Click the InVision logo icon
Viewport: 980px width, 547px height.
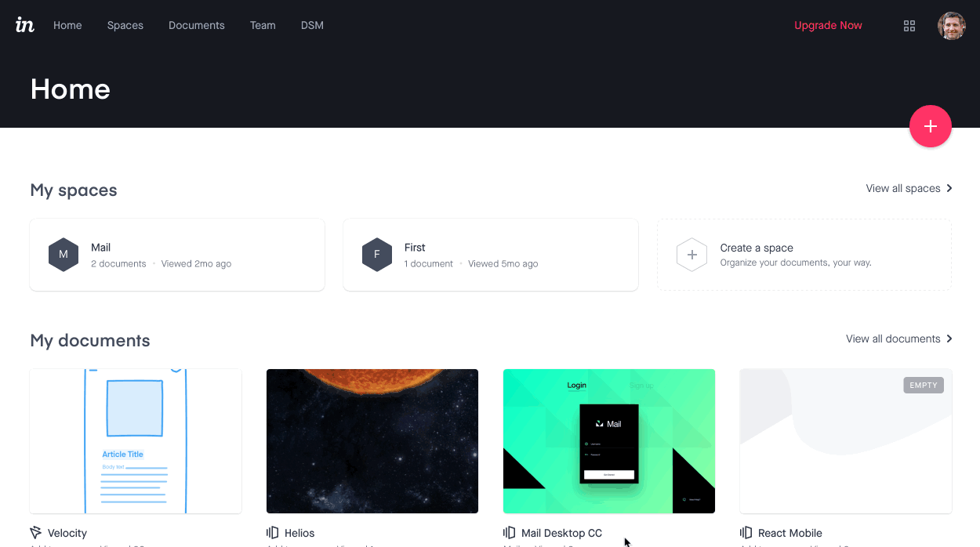25,25
